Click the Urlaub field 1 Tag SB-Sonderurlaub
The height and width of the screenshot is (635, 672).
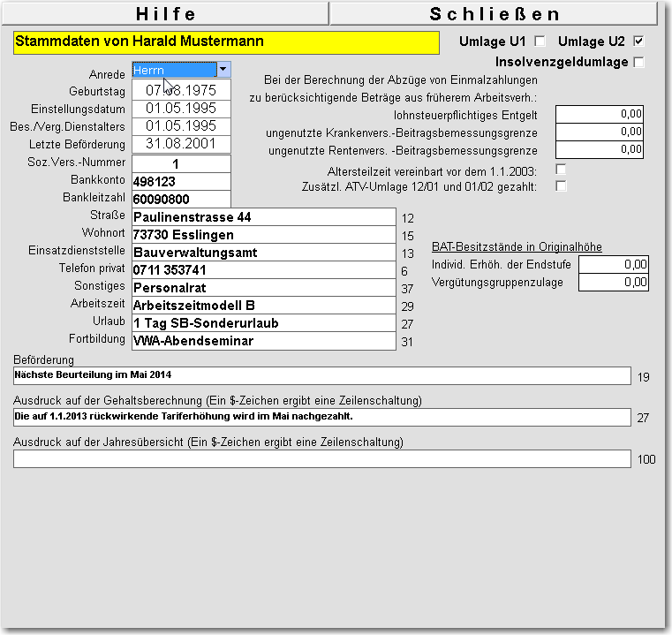264,323
